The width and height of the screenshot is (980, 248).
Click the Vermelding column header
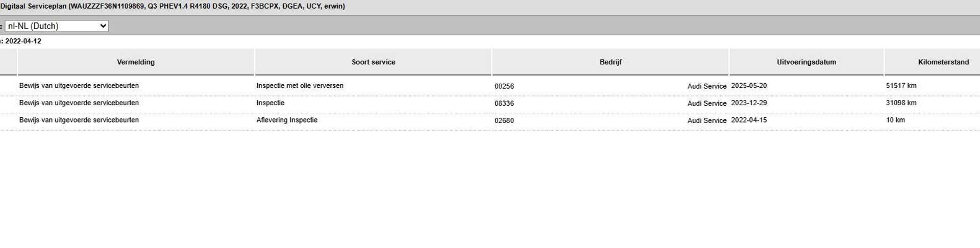[x=136, y=62]
